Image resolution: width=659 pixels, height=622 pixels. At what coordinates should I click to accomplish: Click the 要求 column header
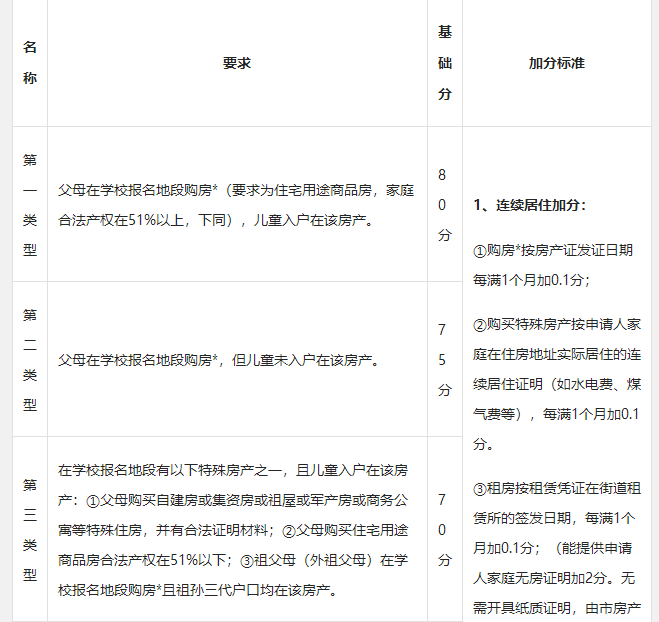(237, 63)
